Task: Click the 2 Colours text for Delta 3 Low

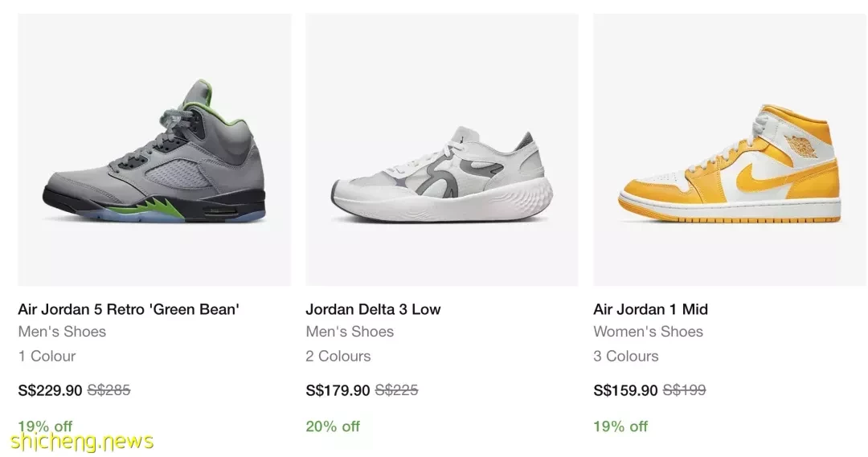Action: tap(338, 356)
